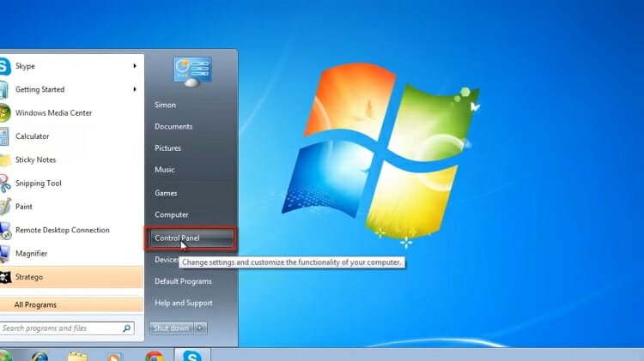
Task: Click the Skype program icon in Start menu
Action: tap(4, 67)
